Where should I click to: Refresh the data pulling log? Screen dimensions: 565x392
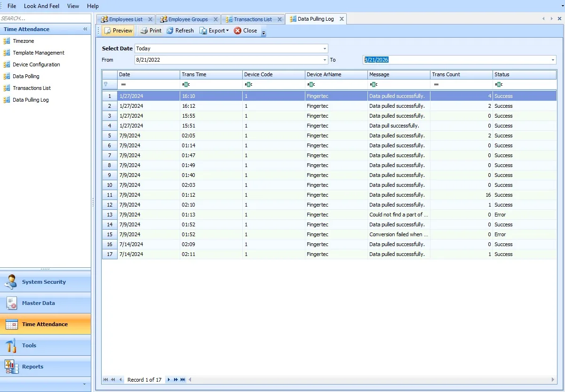tap(180, 31)
